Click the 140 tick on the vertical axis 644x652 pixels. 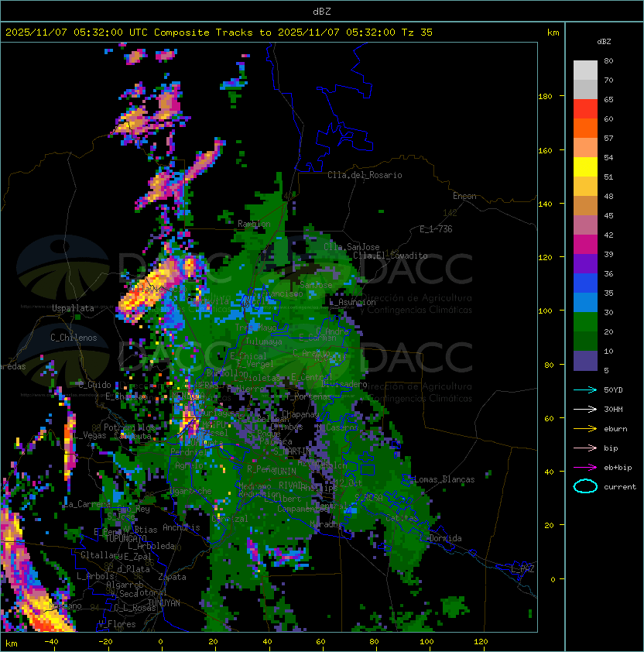click(x=545, y=204)
